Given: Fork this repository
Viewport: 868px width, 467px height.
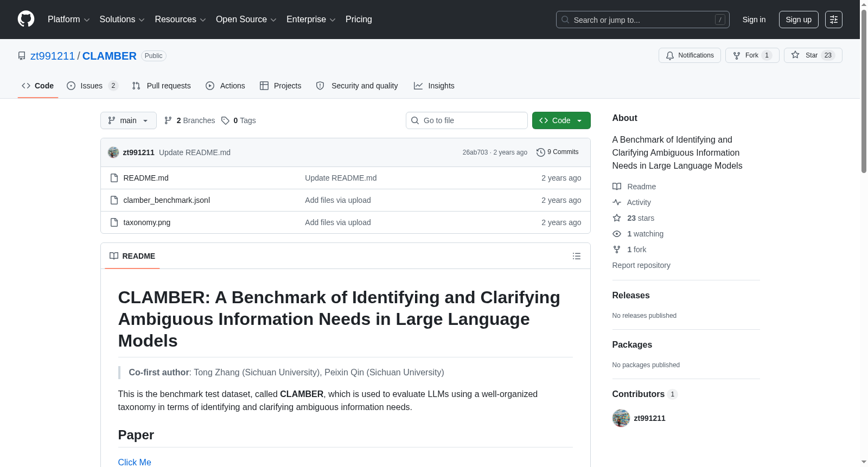Looking at the screenshot, I should click(752, 55).
